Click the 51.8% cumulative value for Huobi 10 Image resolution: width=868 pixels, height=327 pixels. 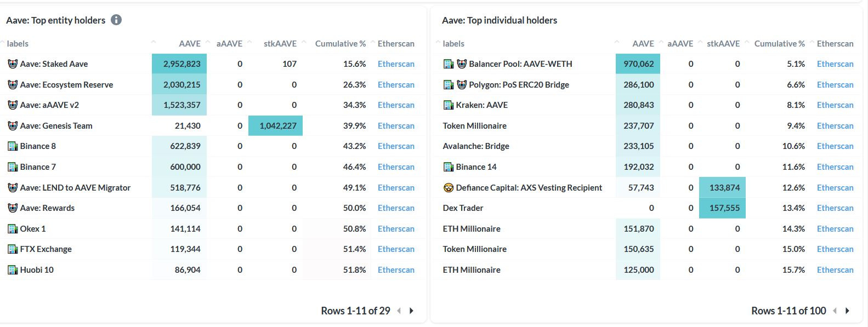click(354, 269)
